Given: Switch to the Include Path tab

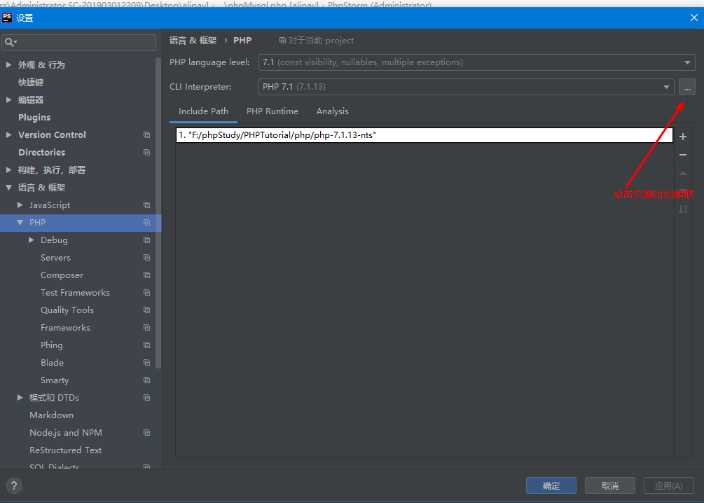Looking at the screenshot, I should click(x=203, y=111).
